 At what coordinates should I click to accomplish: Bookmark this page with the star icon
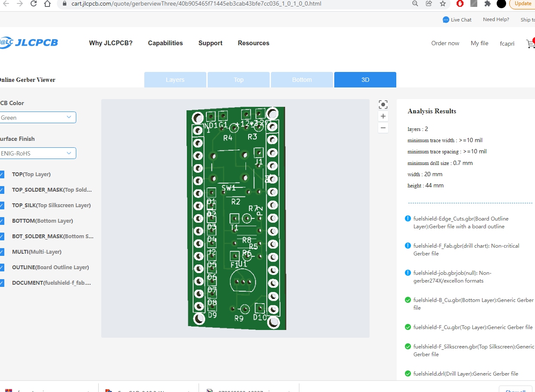[443, 3]
